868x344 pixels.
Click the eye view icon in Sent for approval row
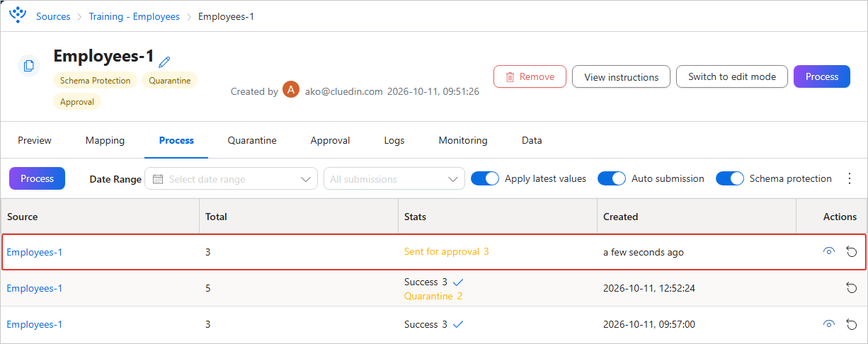(829, 251)
